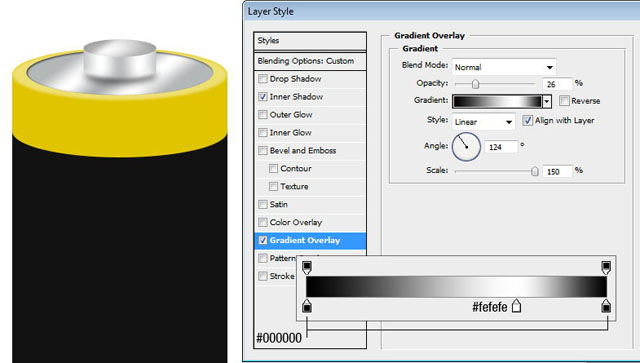Viewport: 640px width, 363px height.
Task: Click the gradient preview swatch
Action: [x=497, y=101]
